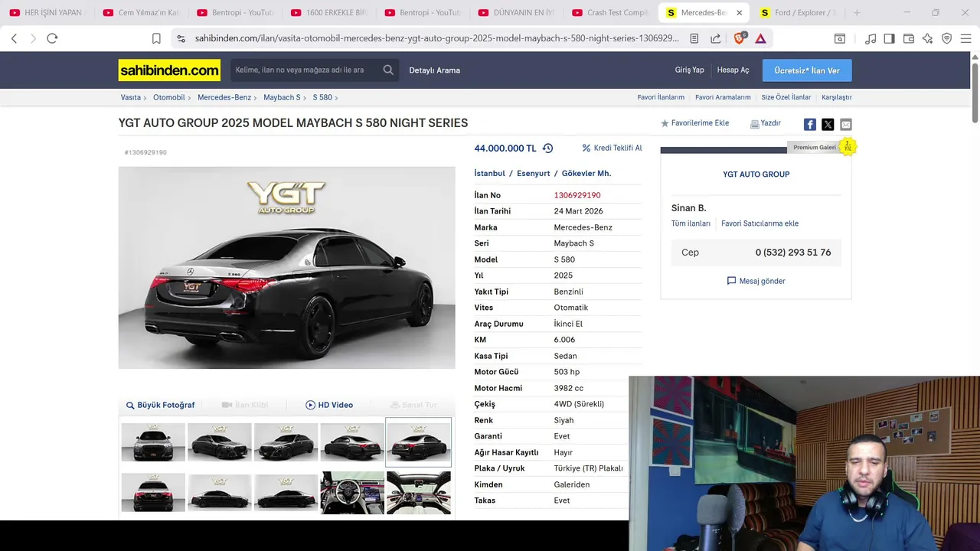Screen dimensions: 980x551
Task: Open the Brave Wallet icon
Action: pos(909,38)
